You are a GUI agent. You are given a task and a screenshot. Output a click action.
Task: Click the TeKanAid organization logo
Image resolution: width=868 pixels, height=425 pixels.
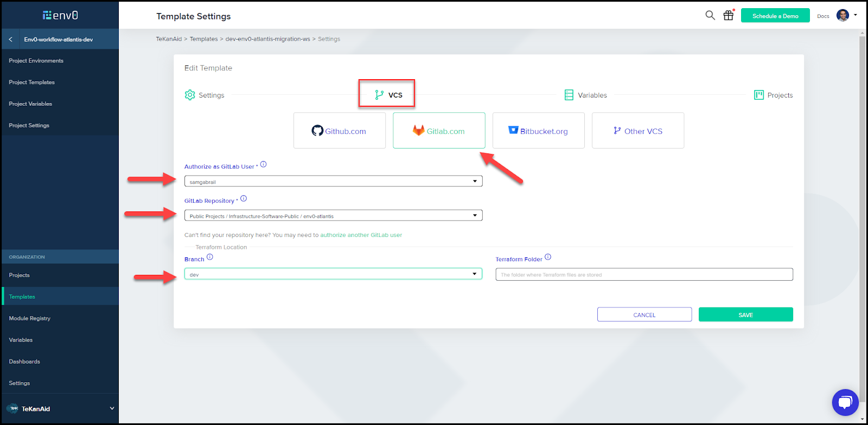(13, 409)
